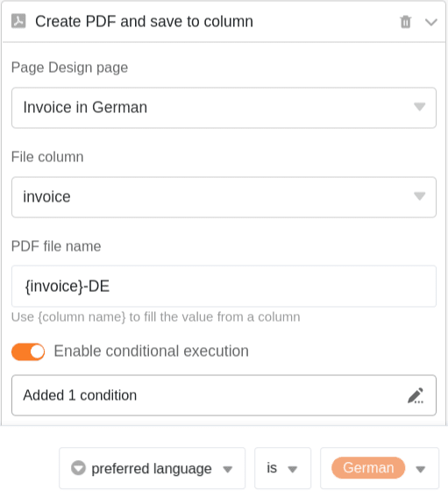
Task: Click the arrow next to preferred language
Action: (228, 469)
